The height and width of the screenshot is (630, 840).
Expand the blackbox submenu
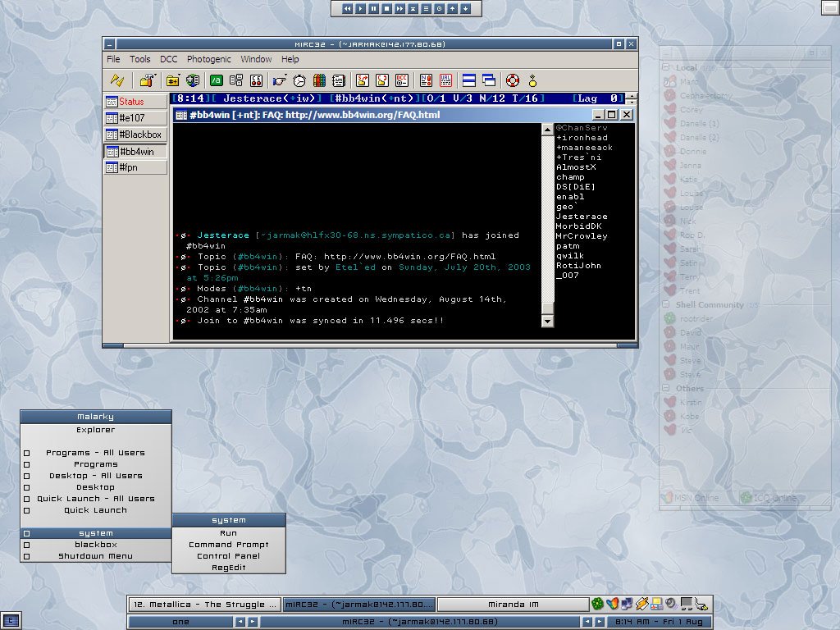pos(96,545)
